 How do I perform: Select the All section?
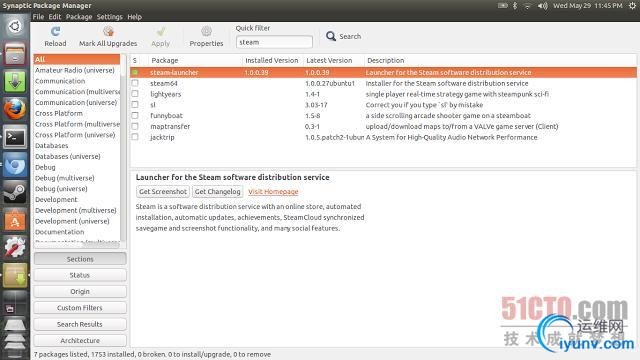(77, 60)
